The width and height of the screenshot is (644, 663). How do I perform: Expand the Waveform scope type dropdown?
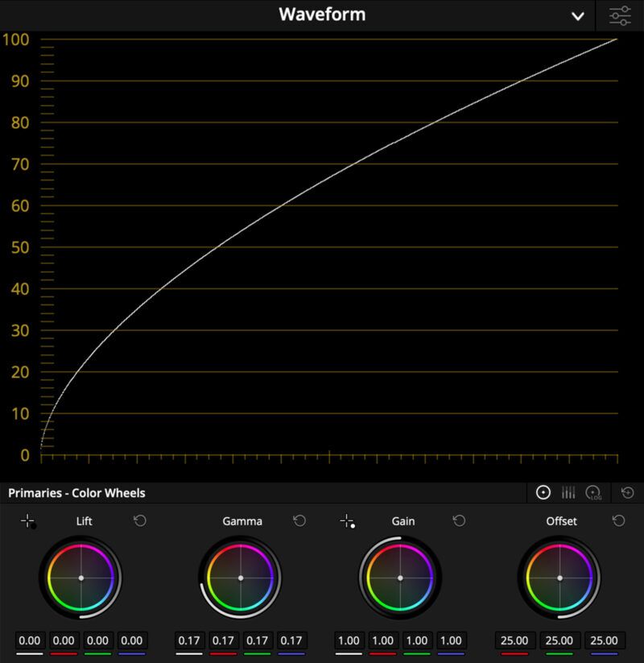[577, 15]
